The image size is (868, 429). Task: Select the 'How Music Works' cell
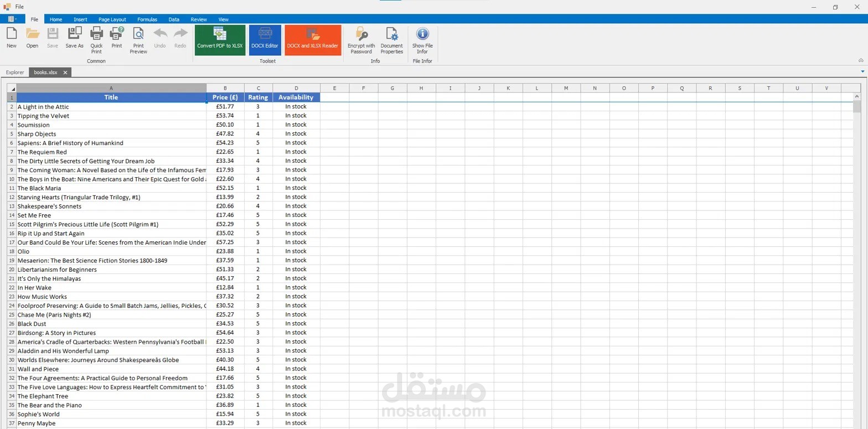pyautogui.click(x=111, y=297)
